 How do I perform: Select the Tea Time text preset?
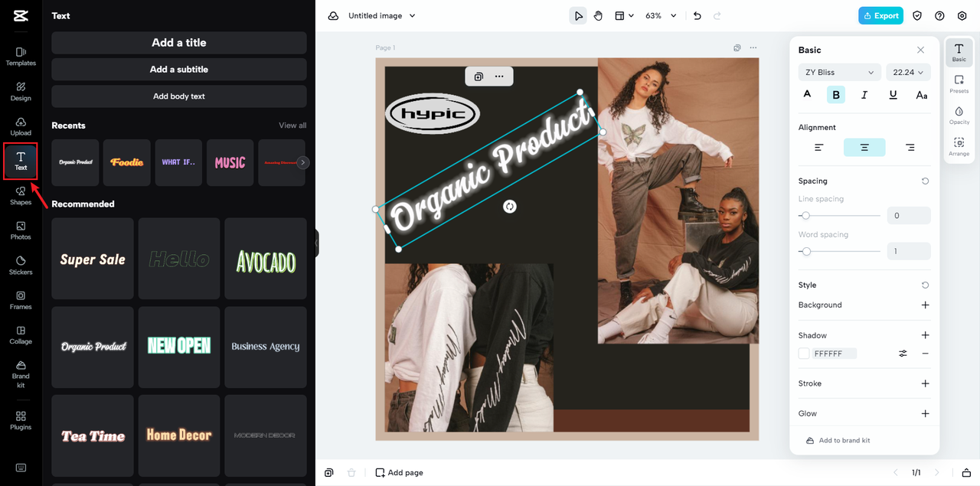93,435
